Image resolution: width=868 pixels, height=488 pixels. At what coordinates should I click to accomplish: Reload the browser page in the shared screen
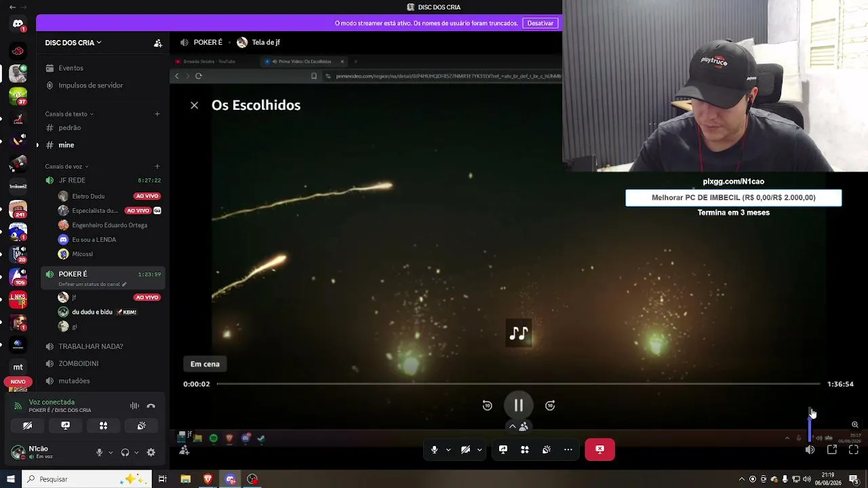tap(199, 76)
